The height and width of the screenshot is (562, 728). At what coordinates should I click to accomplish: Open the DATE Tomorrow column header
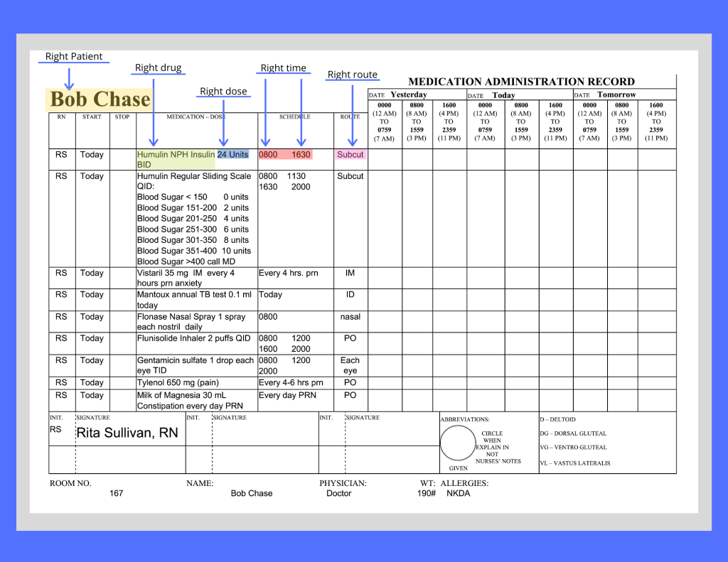pos(616,94)
